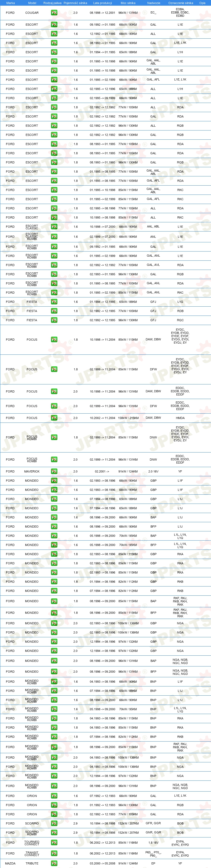Click the 158kW / 215KM power value

128,418
